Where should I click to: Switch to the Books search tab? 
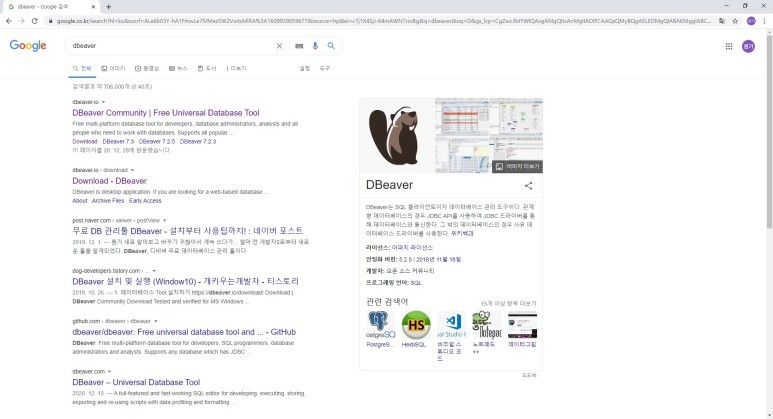click(x=207, y=69)
